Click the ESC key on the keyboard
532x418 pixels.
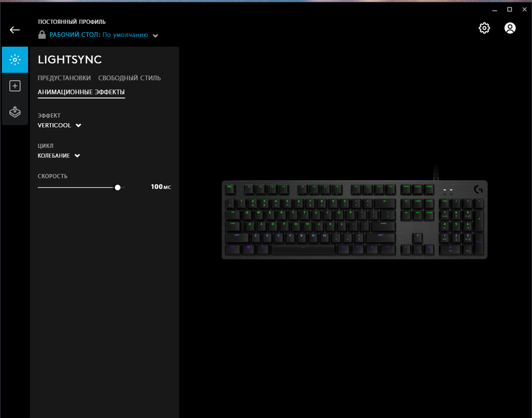coord(230,189)
